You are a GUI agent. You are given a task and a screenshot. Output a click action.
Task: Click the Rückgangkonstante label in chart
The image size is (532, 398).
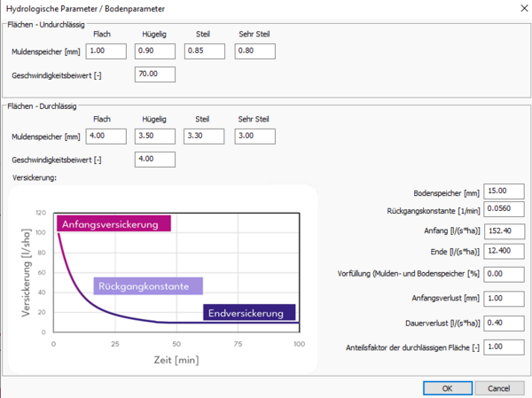pyautogui.click(x=148, y=286)
